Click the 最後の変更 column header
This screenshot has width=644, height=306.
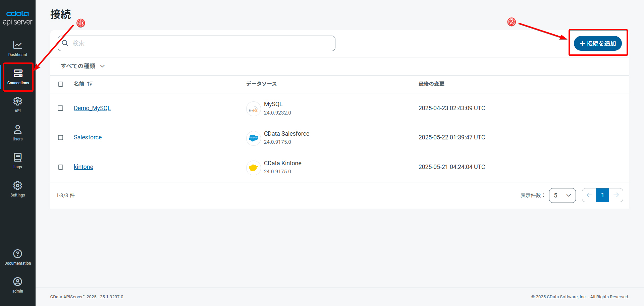[431, 84]
